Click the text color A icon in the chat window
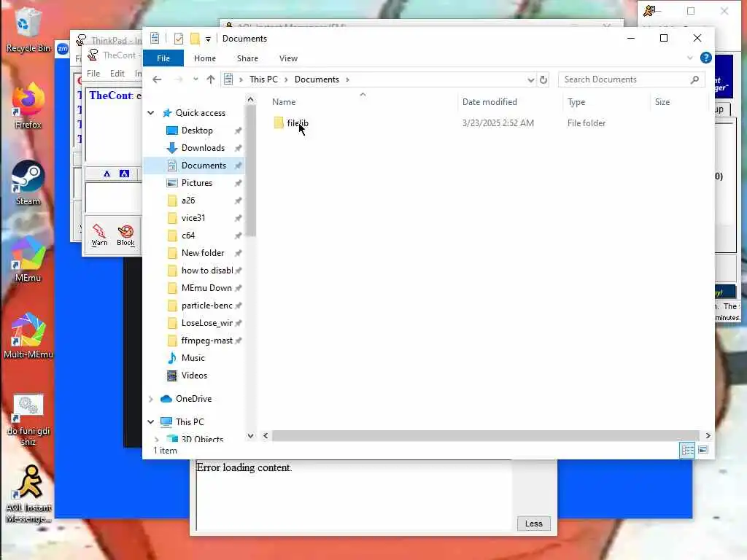The width and height of the screenshot is (747, 560). click(107, 174)
